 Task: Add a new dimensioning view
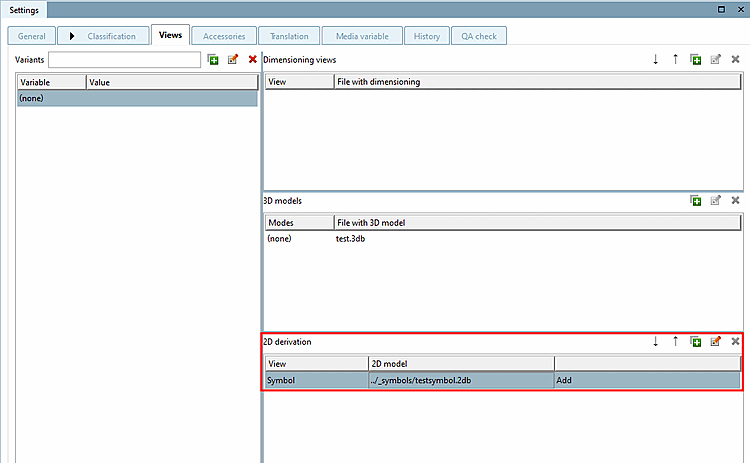(x=695, y=59)
